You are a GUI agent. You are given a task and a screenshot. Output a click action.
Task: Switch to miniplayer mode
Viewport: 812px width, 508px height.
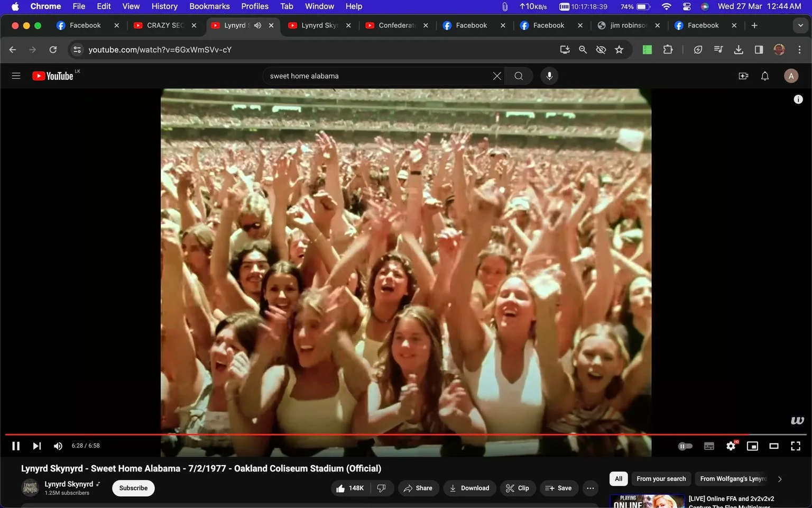752,446
